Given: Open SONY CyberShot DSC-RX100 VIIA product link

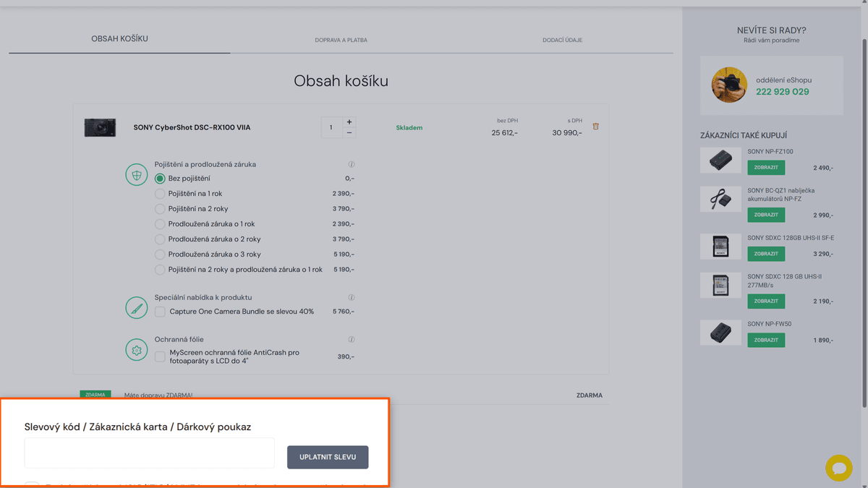Looking at the screenshot, I should [192, 128].
